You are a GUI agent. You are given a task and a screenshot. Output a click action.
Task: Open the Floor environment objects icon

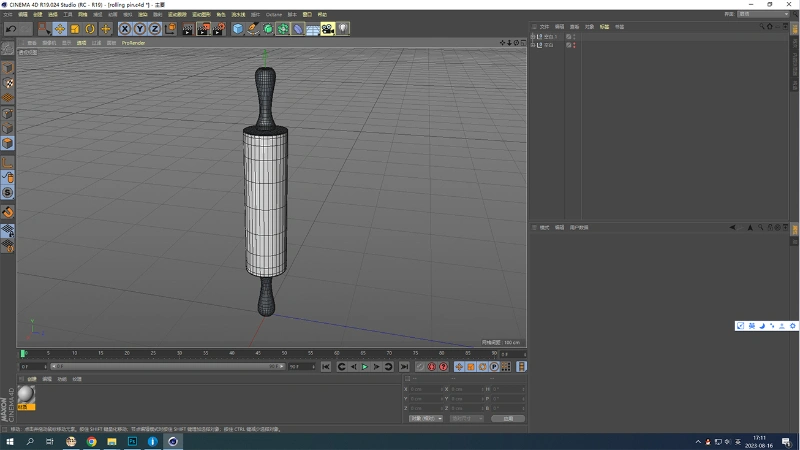(x=313, y=29)
